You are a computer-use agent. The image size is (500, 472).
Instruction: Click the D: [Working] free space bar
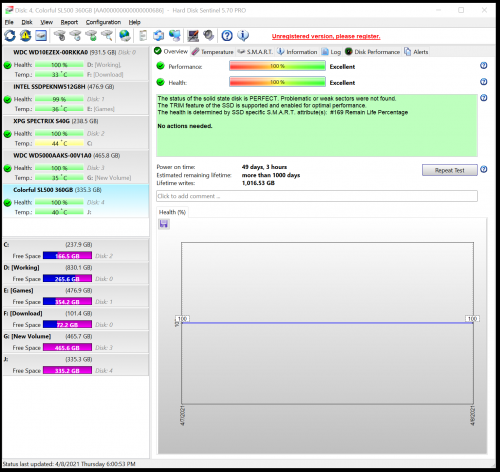pyautogui.click(x=67, y=279)
